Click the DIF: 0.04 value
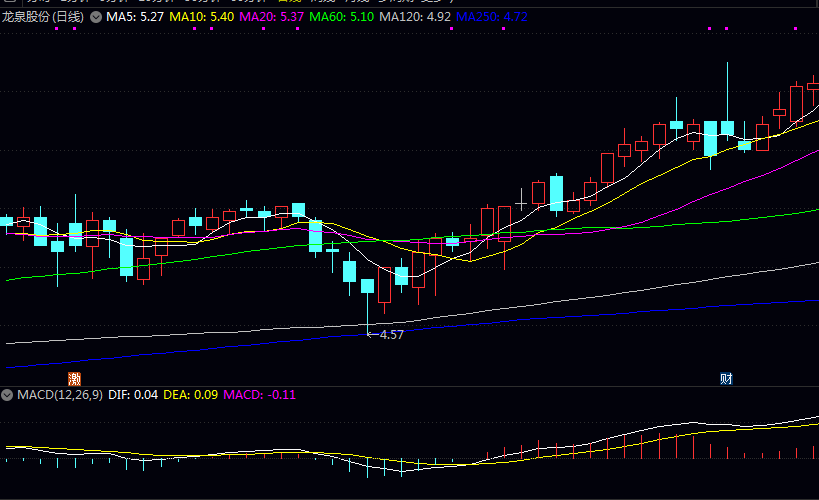Image resolution: width=819 pixels, height=500 pixels. pos(133,395)
